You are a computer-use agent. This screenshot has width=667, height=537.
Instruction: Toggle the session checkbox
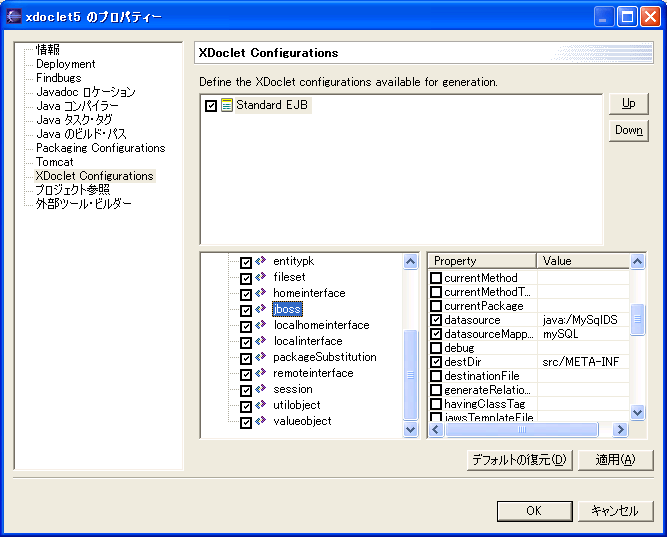coord(246,391)
